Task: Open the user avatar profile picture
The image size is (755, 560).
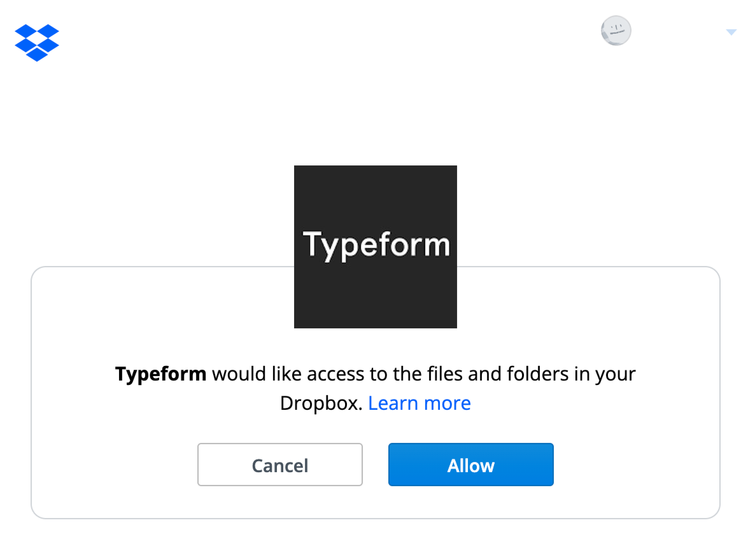Action: coord(616,31)
